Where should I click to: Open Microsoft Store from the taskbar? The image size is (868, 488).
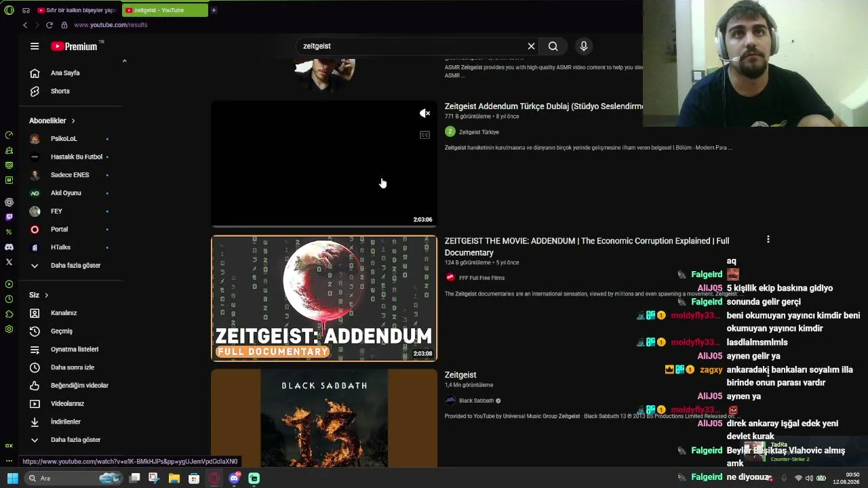point(194,479)
